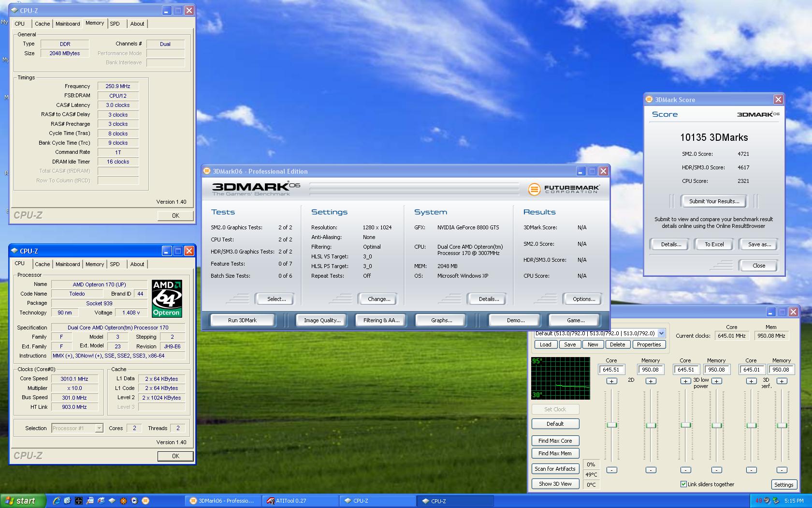
Task: Click the 3D perf Core value field 645.01
Action: pos(752,370)
